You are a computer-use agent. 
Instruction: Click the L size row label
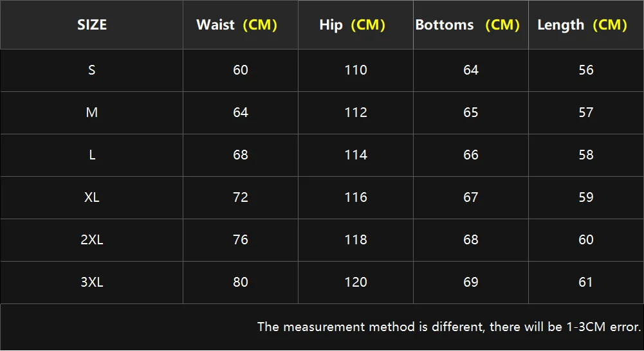click(x=92, y=155)
